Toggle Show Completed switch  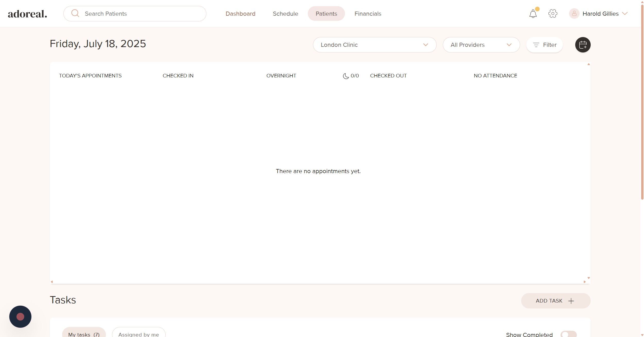568,334
